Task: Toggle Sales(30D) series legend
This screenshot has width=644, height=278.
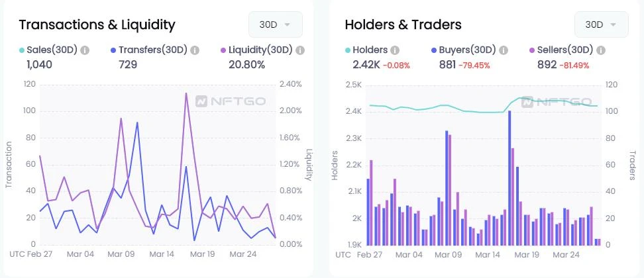Action: 48,50
